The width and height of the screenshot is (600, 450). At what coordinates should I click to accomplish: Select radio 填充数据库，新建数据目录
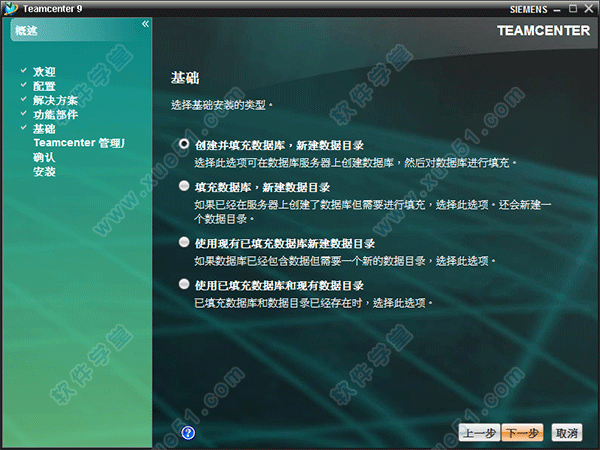[x=184, y=186]
